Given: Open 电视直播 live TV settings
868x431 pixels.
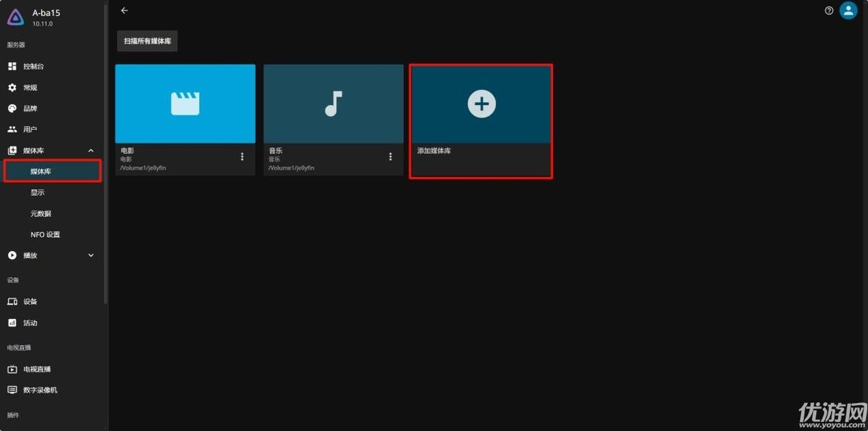Looking at the screenshot, I should [x=37, y=369].
